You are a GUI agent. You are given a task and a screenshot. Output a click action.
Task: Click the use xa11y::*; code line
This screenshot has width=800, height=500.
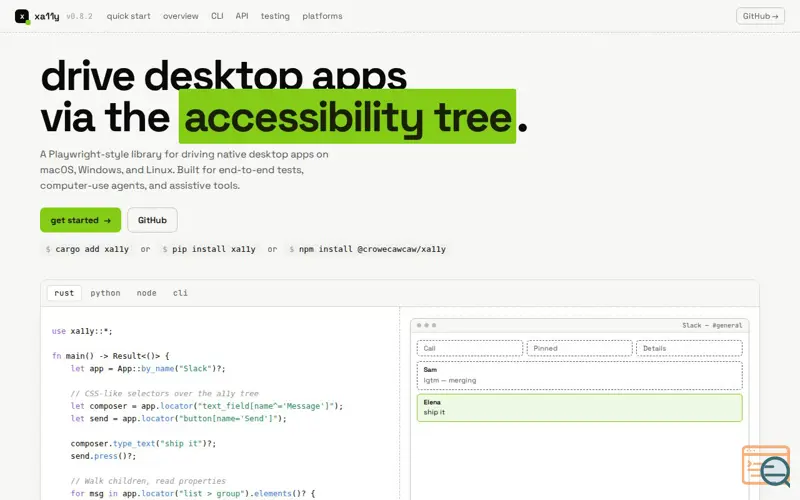point(82,331)
